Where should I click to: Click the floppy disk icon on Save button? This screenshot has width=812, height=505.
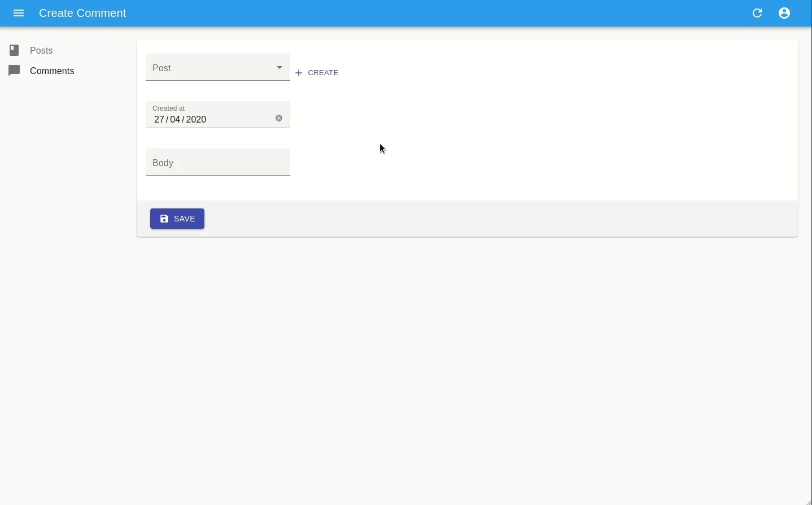click(x=164, y=219)
